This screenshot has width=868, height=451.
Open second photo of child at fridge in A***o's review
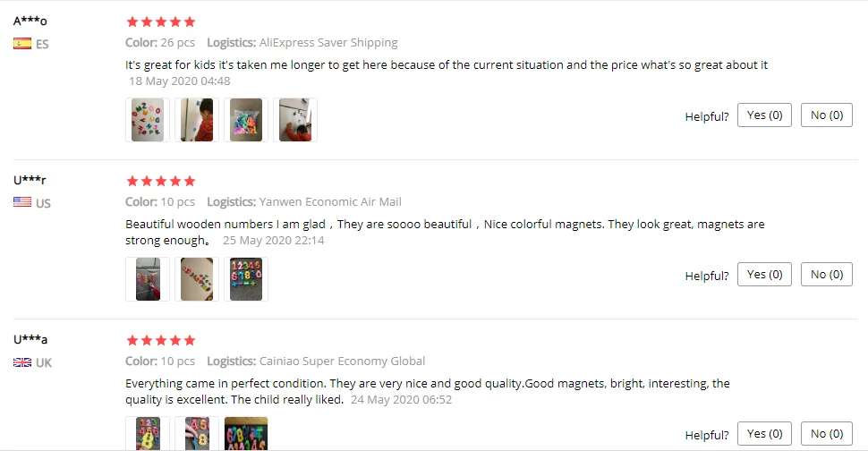[197, 120]
